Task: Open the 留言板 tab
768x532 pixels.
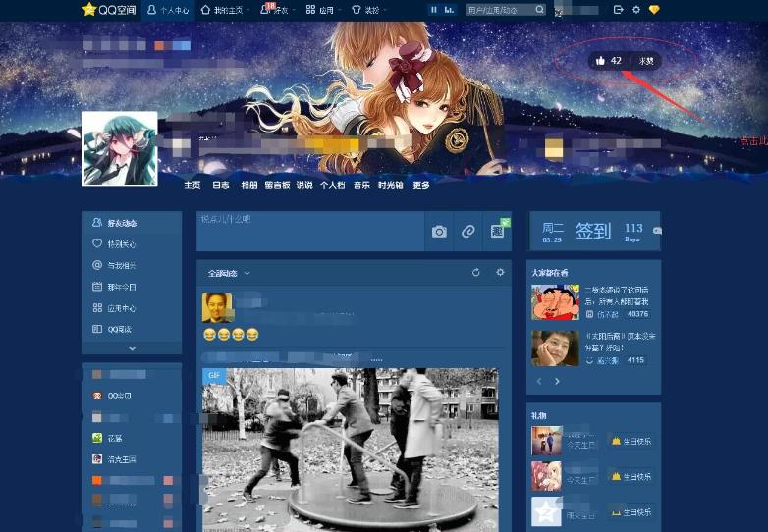Action: pyautogui.click(x=277, y=185)
